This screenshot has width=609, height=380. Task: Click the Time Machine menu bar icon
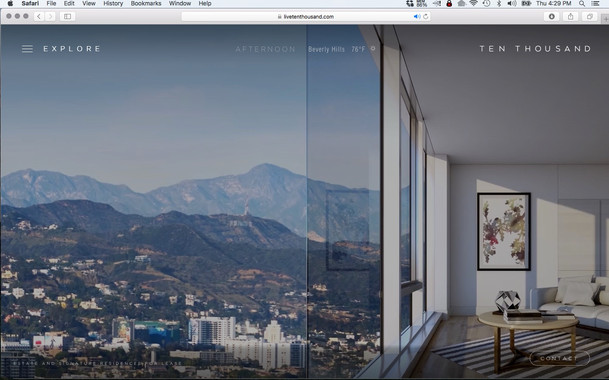(x=486, y=3)
